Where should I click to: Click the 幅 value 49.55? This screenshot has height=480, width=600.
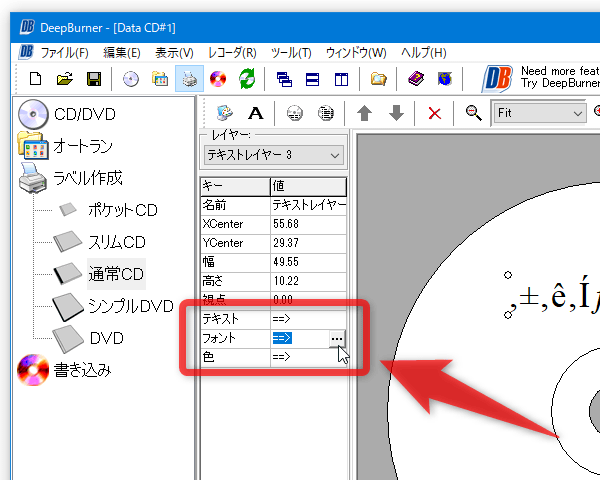click(x=308, y=262)
